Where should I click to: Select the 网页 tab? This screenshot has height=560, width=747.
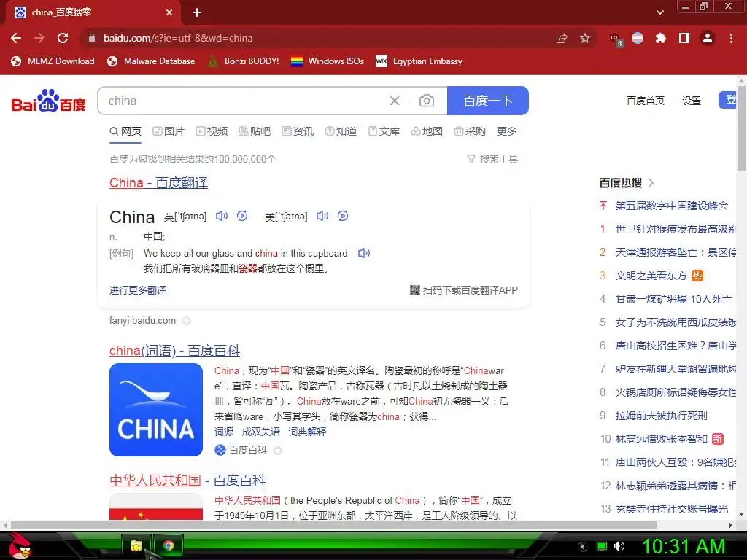125,131
